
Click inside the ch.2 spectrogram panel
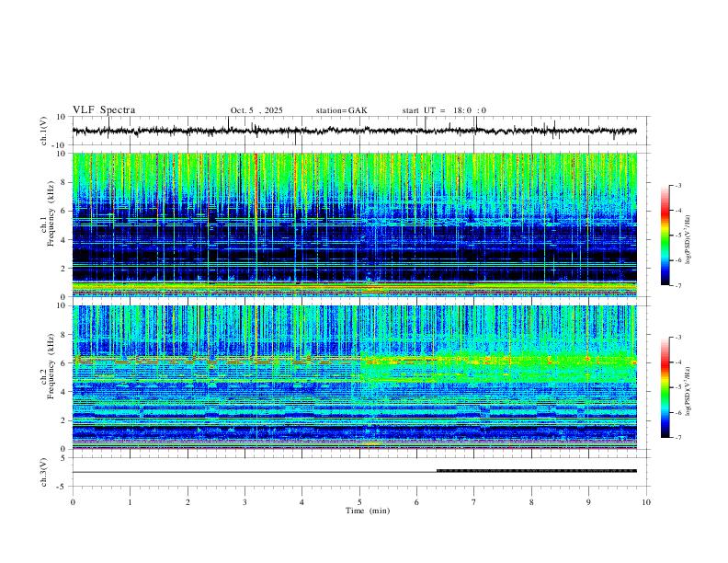click(355, 377)
